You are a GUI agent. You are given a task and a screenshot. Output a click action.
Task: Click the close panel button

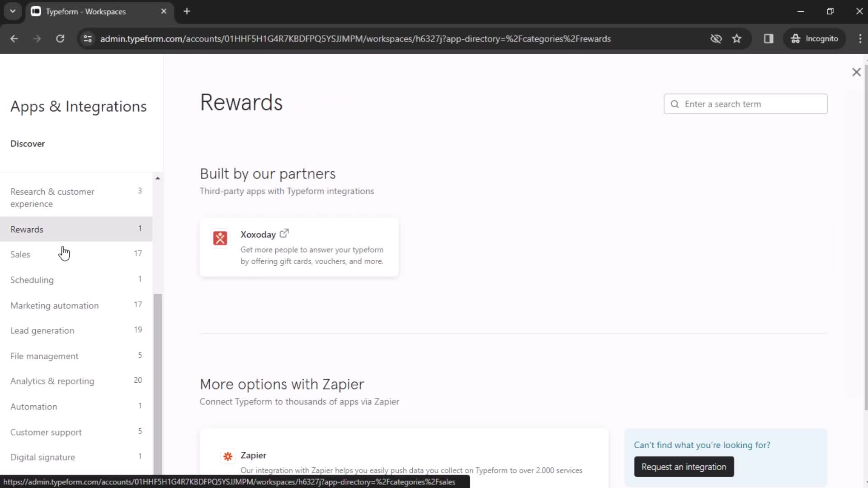click(857, 71)
